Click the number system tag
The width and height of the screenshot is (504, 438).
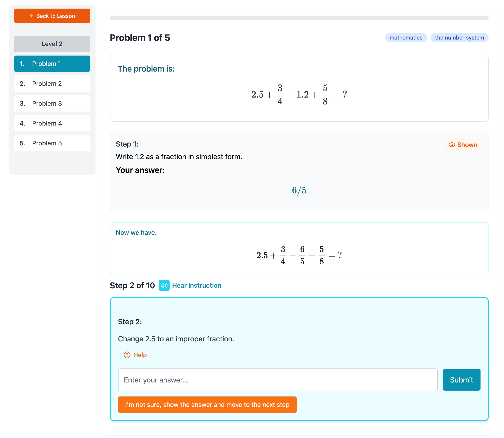click(460, 38)
